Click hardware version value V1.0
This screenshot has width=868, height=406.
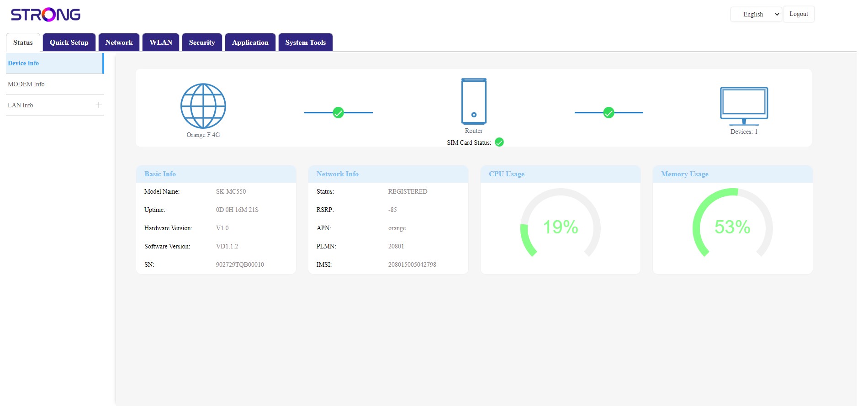[222, 228]
